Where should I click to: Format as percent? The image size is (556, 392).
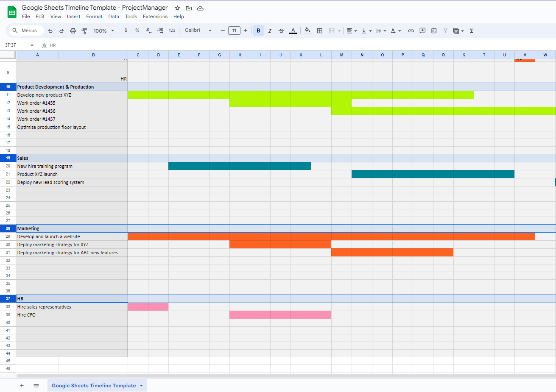137,31
